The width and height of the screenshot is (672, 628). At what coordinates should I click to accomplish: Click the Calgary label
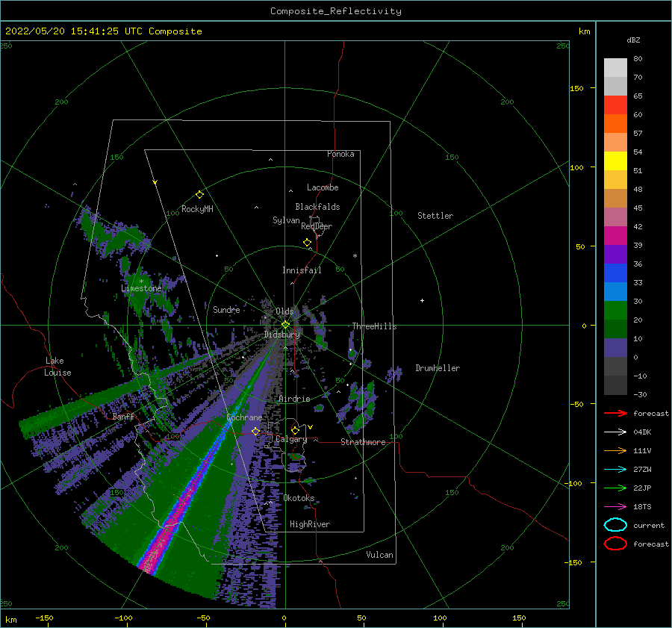[x=291, y=439]
